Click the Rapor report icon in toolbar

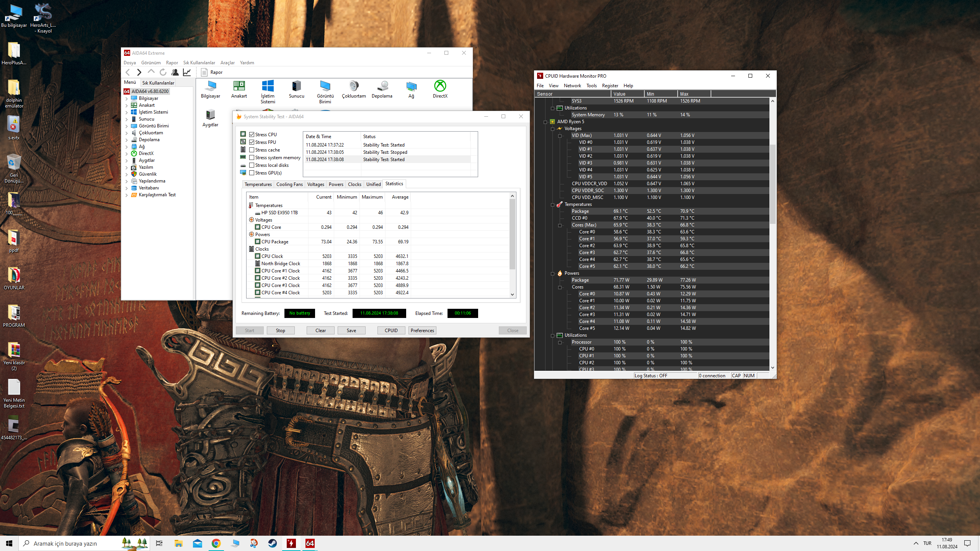(204, 72)
